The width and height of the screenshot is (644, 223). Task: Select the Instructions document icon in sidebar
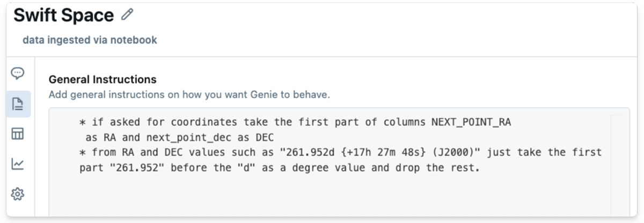(x=18, y=104)
